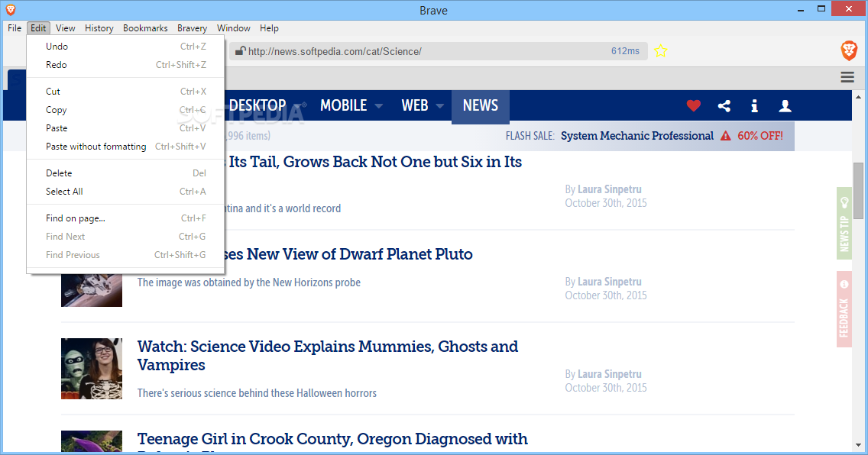Open the Bravery menu

tap(192, 27)
